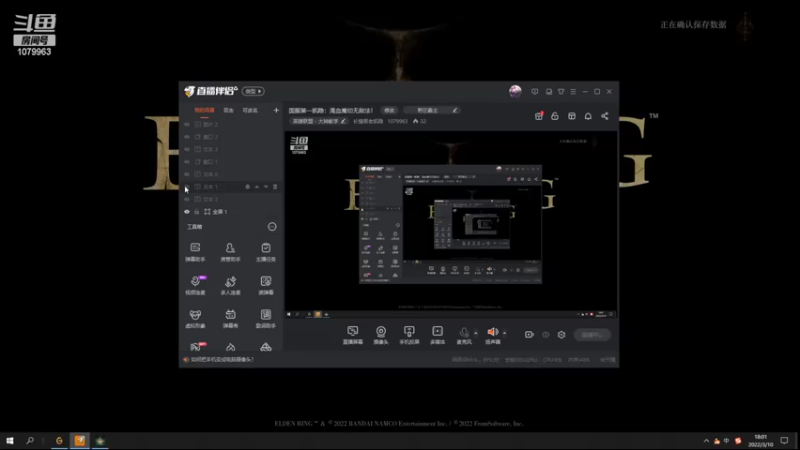Collapse the 工具箱 panel with the minus button
Viewport: 800px width, 450px height.
click(x=272, y=227)
